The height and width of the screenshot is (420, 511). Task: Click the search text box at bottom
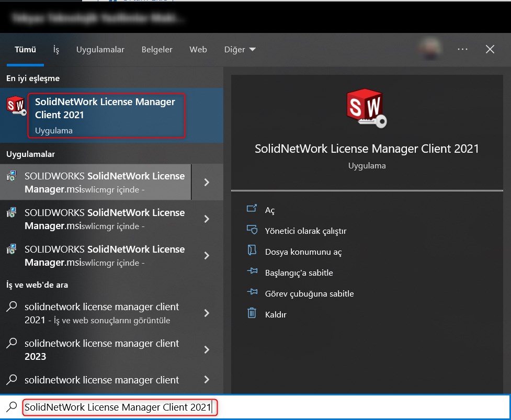click(x=262, y=407)
